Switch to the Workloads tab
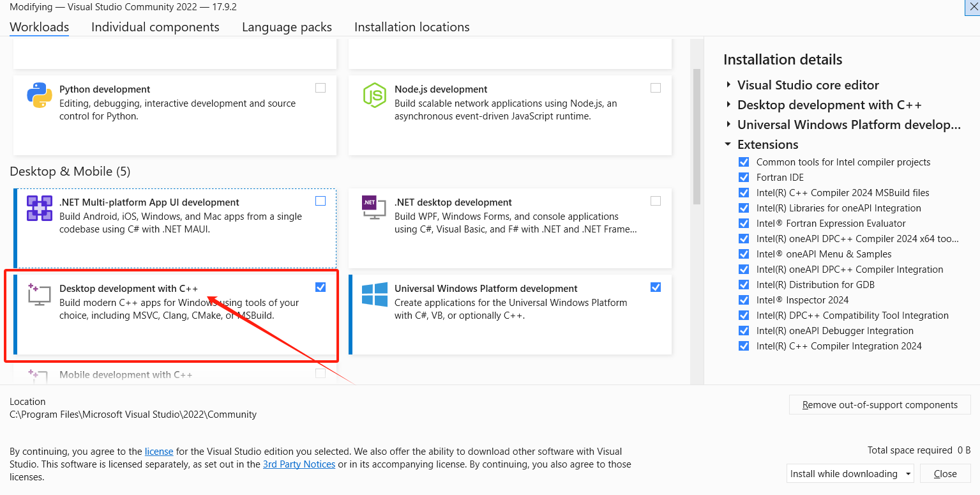This screenshot has width=980, height=495. (x=40, y=27)
